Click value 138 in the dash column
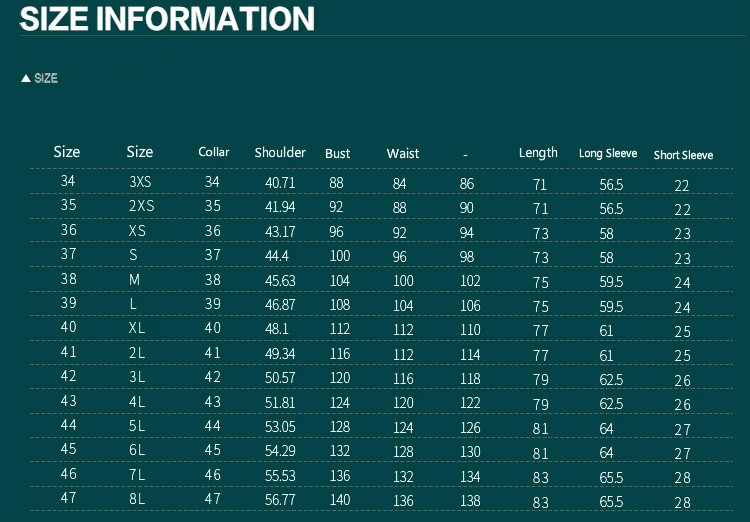Image resolution: width=750 pixels, height=522 pixels. (470, 500)
